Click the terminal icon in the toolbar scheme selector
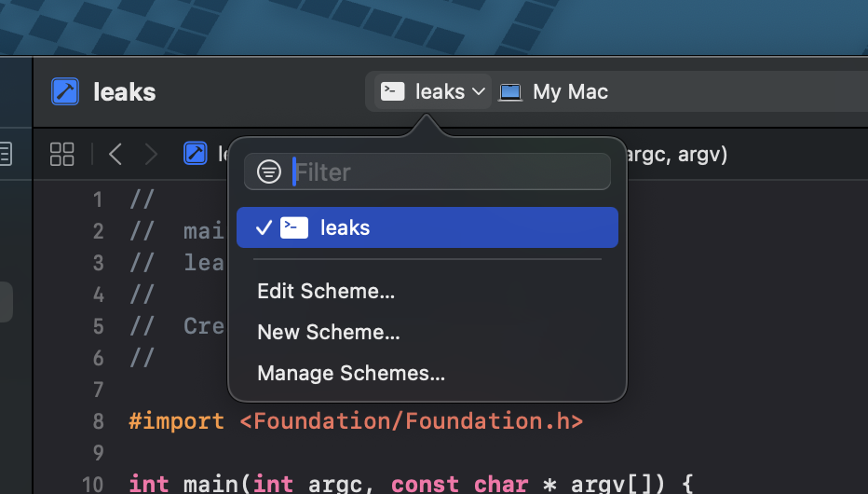The width and height of the screenshot is (868, 494). [x=393, y=91]
